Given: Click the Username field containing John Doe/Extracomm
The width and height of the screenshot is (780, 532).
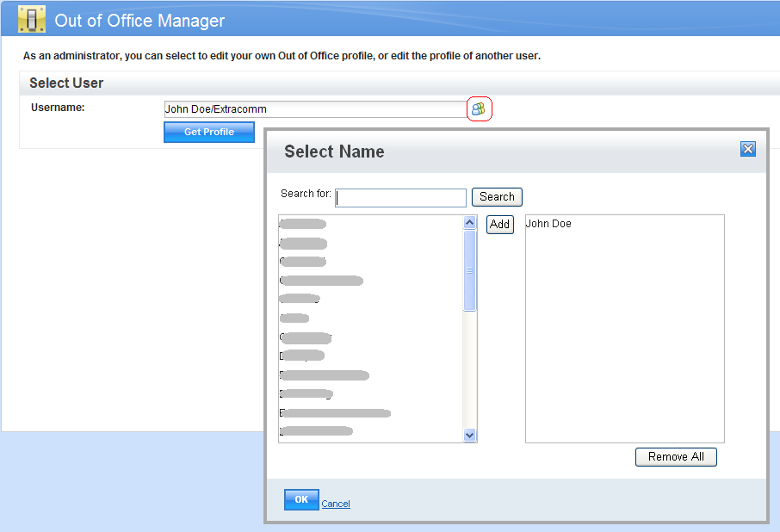Looking at the screenshot, I should 315,109.
